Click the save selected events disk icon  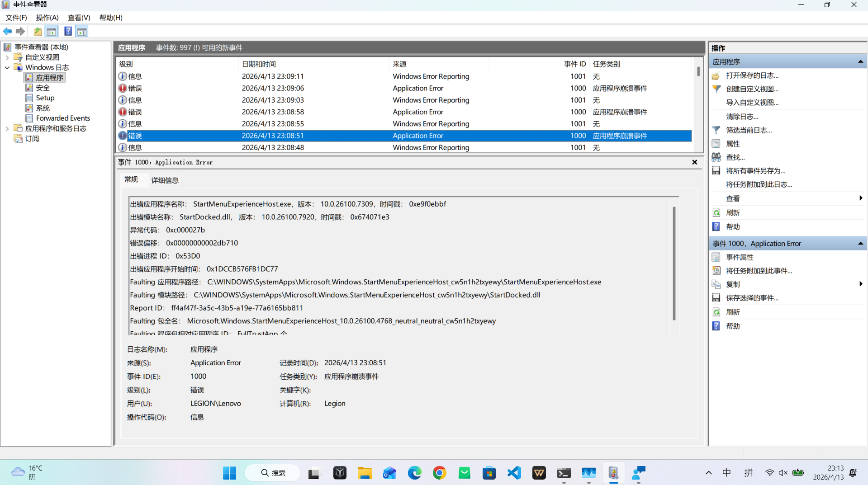[x=716, y=298]
